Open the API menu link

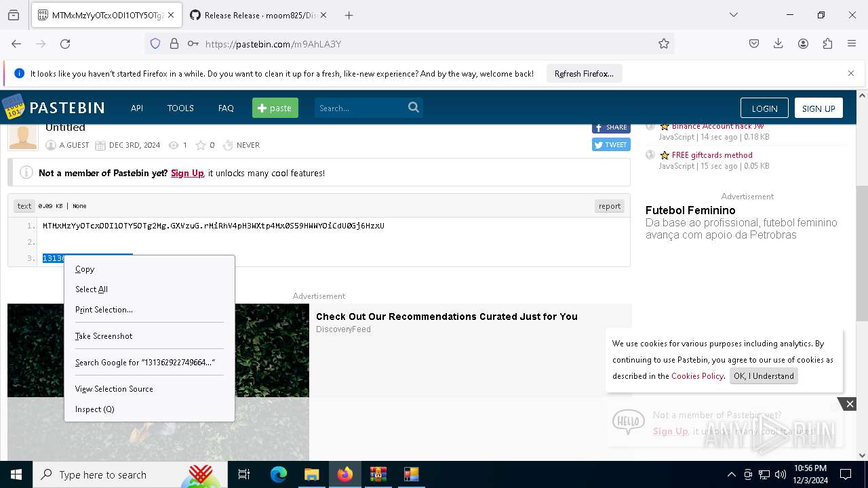click(137, 108)
